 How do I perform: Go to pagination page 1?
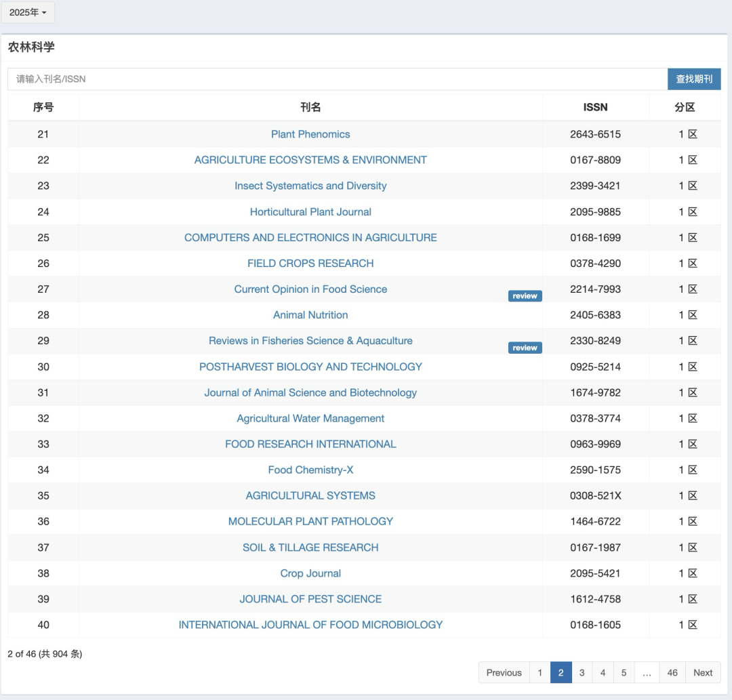pos(540,672)
